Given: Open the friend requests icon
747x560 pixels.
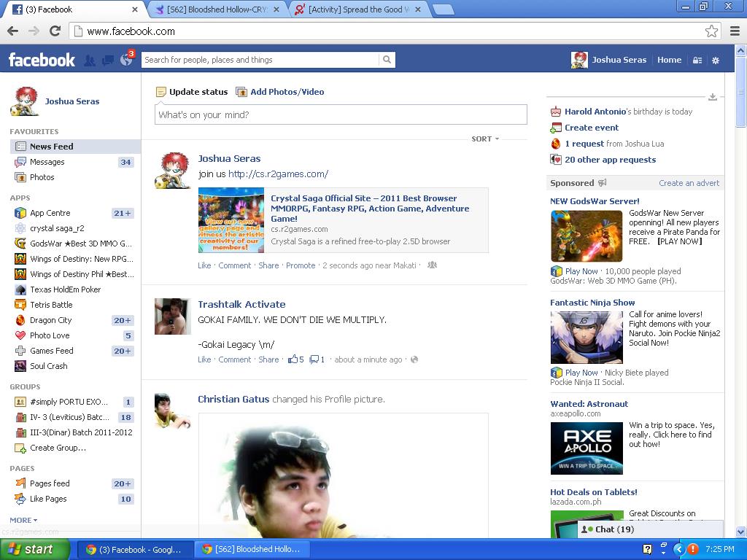Looking at the screenshot, I should (90, 61).
